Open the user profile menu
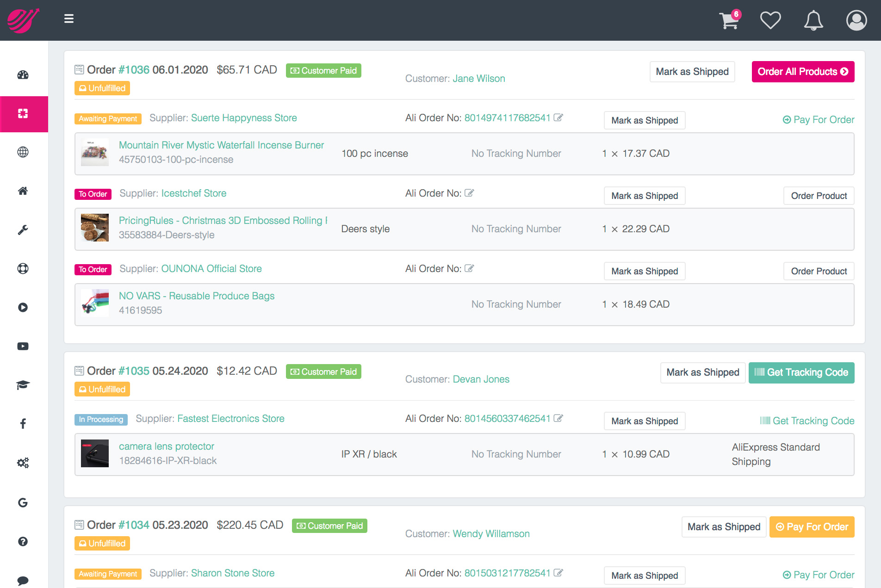Screen dimensions: 881x588 click(856, 20)
